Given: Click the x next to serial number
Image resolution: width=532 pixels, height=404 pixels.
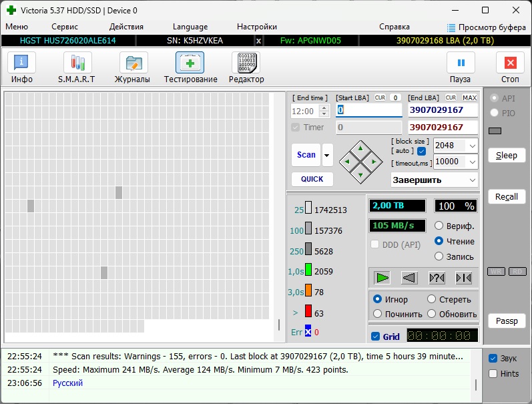Looking at the screenshot, I should pyautogui.click(x=258, y=41).
